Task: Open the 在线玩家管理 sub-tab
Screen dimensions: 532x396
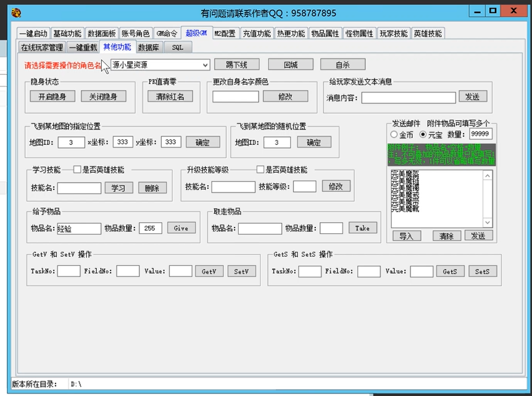Action: click(41, 47)
